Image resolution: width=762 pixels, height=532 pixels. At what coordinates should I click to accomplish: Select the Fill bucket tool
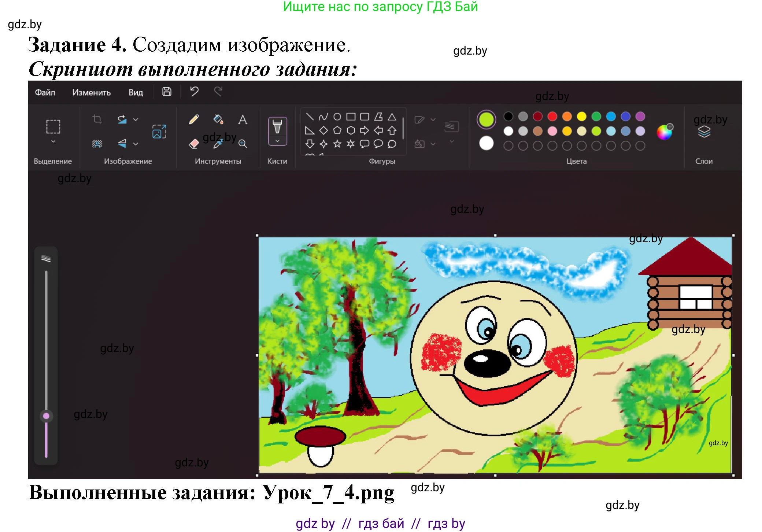[x=218, y=119]
